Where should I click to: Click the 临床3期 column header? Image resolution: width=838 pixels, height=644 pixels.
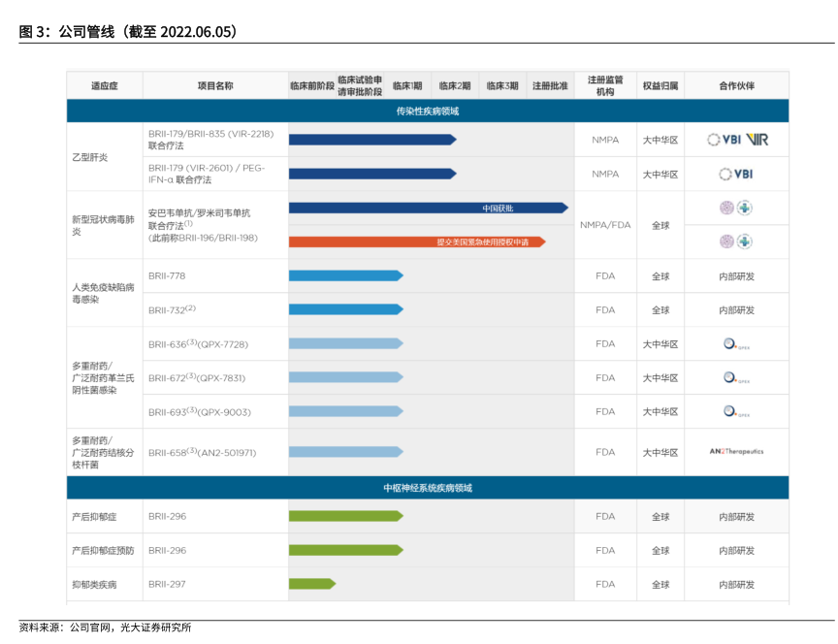[x=502, y=85]
